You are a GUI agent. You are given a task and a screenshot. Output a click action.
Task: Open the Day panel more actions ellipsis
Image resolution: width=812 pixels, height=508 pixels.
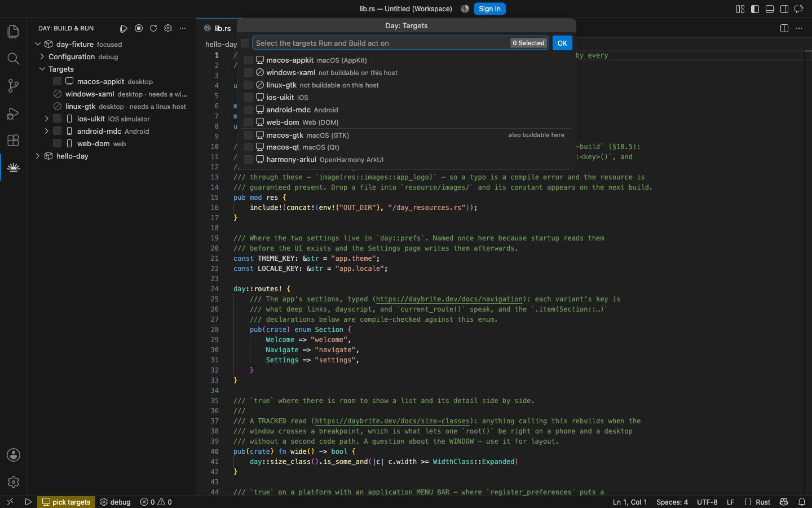pos(183,28)
